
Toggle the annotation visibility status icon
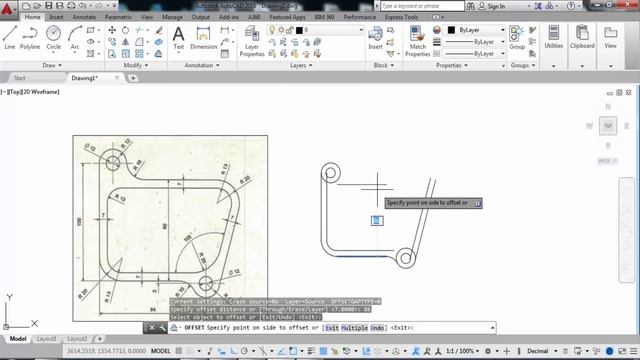(416, 351)
